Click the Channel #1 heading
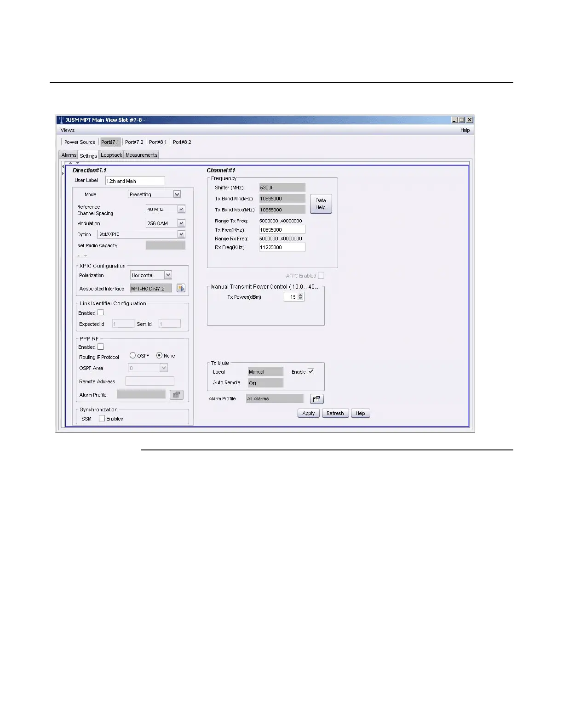 pyautogui.click(x=221, y=170)
